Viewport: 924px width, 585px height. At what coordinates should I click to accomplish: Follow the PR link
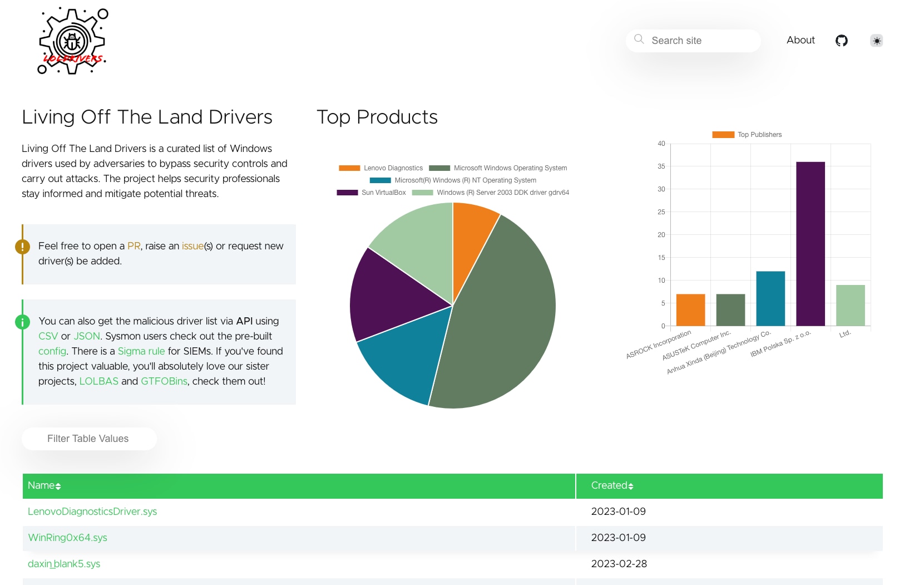tap(134, 246)
